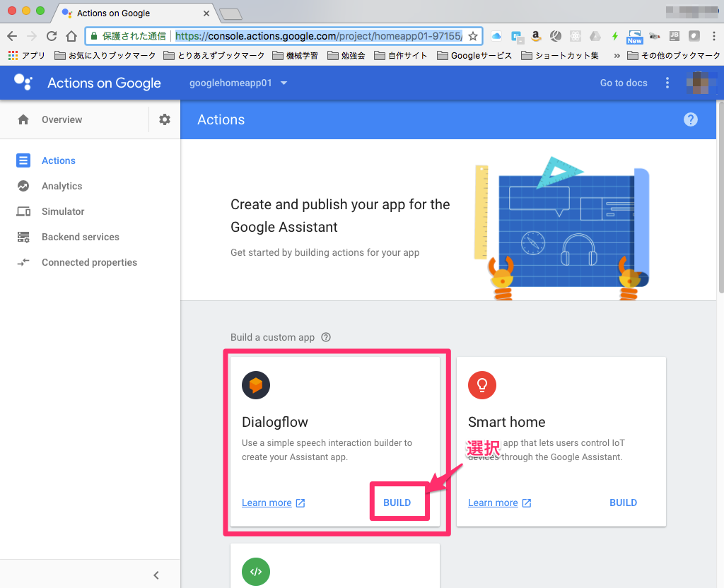Click the Smart home lightbulb icon

[x=482, y=385]
